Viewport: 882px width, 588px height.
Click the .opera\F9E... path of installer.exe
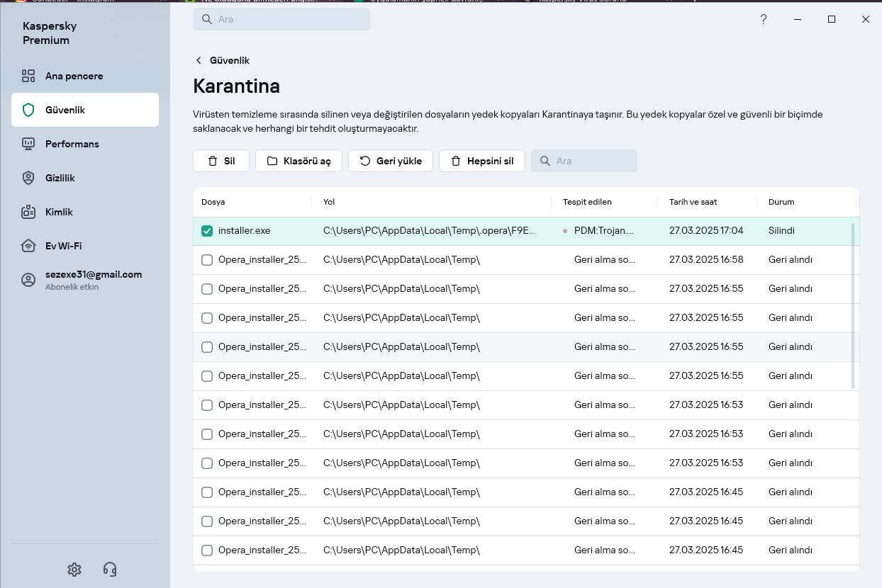(430, 231)
